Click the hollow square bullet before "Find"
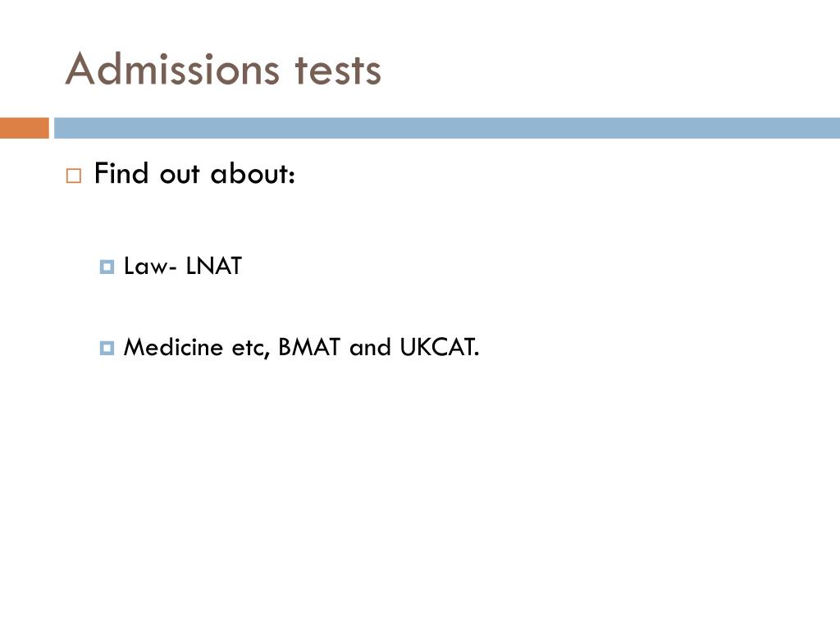The width and height of the screenshot is (840, 630). coord(74,176)
